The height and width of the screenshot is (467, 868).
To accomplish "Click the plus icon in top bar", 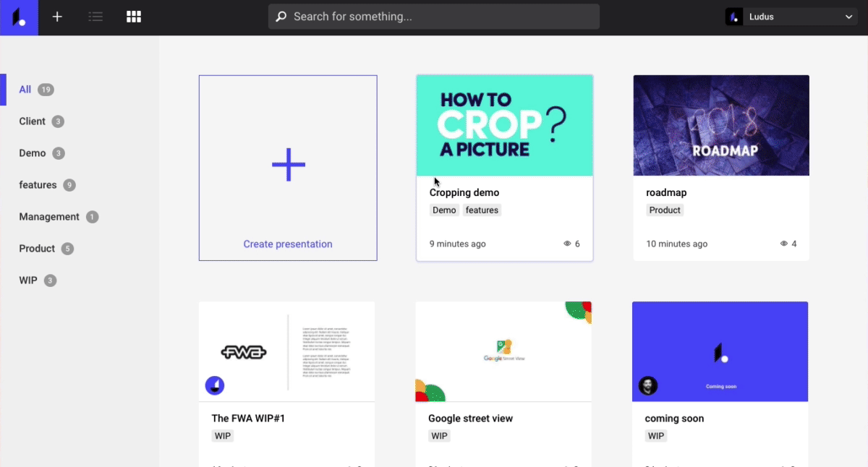I will (x=57, y=17).
